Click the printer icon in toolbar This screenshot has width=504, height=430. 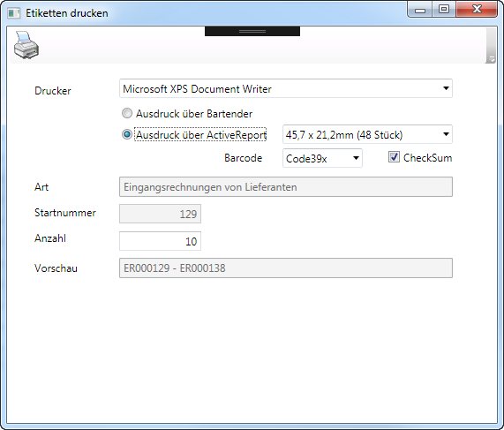(x=26, y=45)
